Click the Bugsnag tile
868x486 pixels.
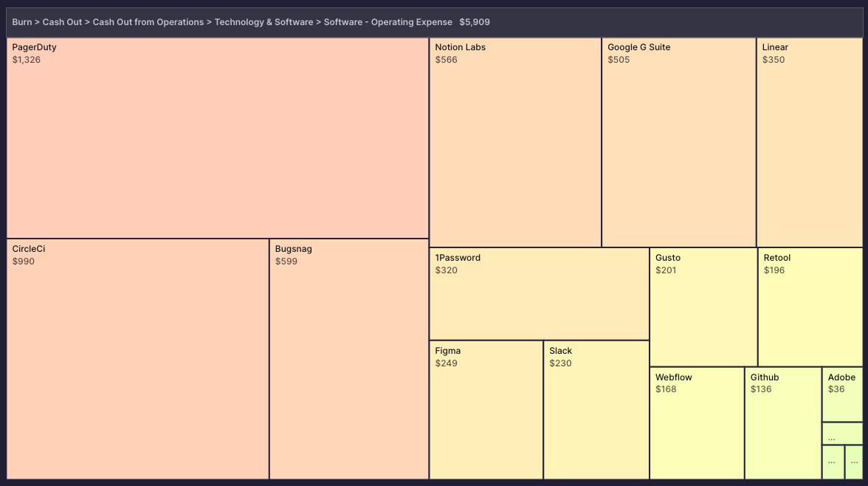click(348, 359)
